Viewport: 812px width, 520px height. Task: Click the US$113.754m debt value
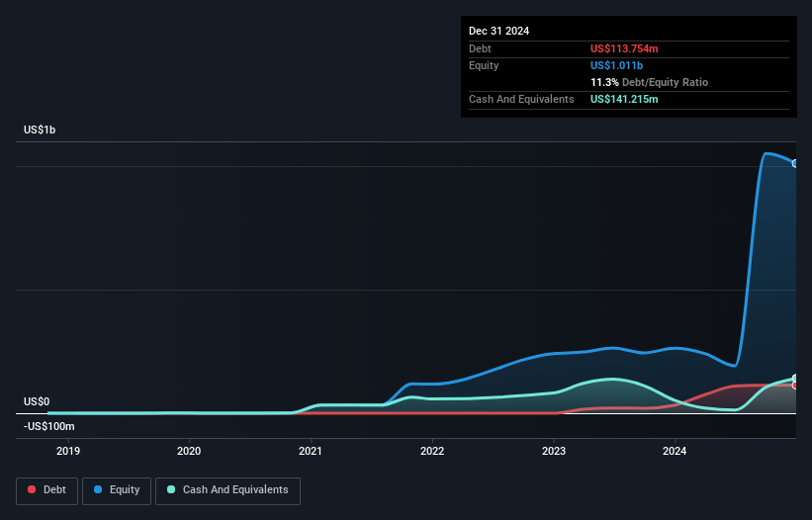click(x=624, y=48)
